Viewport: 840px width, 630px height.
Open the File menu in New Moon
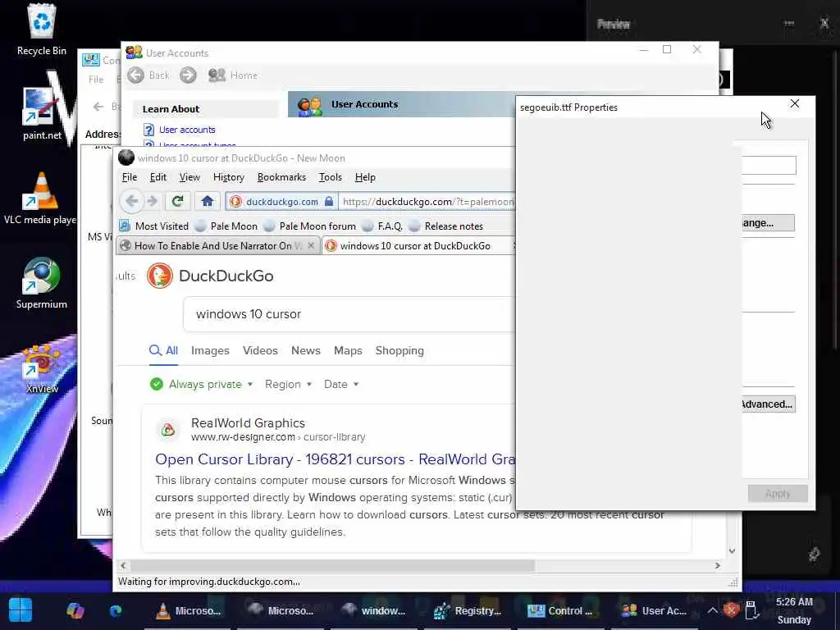[x=129, y=177]
